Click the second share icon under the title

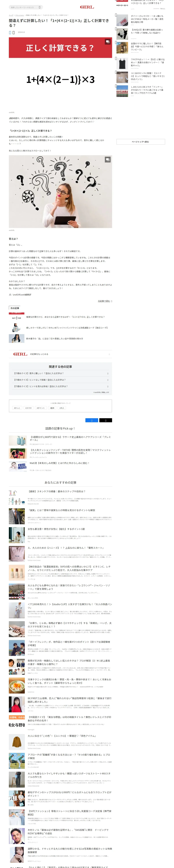tap(13, 32)
